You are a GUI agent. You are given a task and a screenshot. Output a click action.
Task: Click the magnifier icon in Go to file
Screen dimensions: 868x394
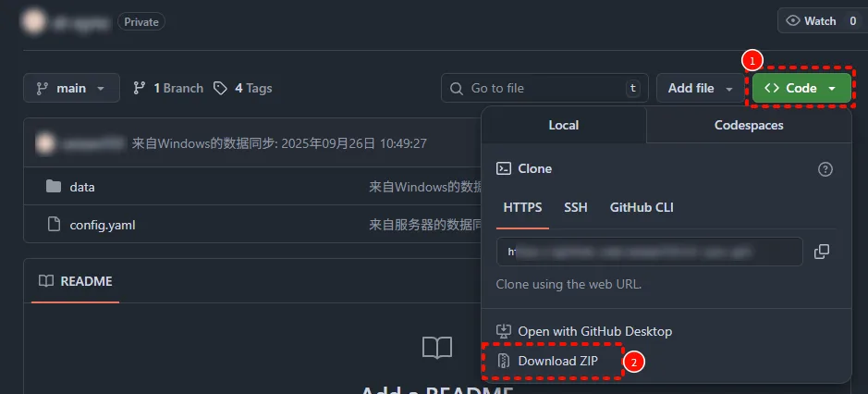pyautogui.click(x=457, y=89)
